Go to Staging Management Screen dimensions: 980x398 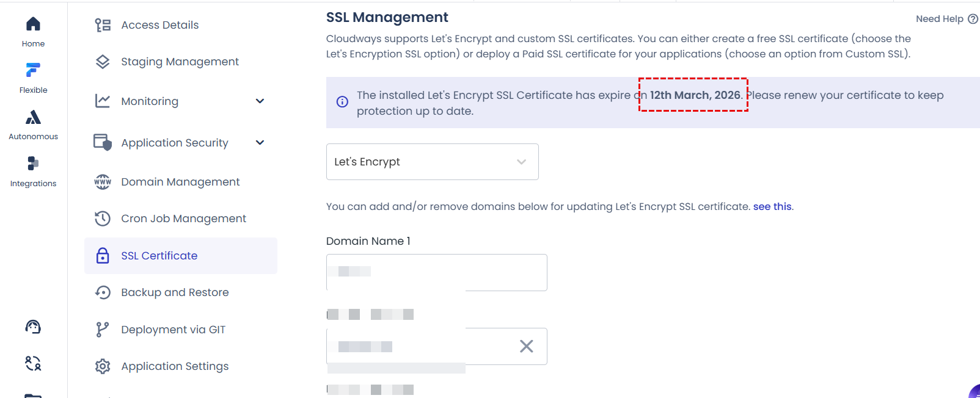(181, 62)
